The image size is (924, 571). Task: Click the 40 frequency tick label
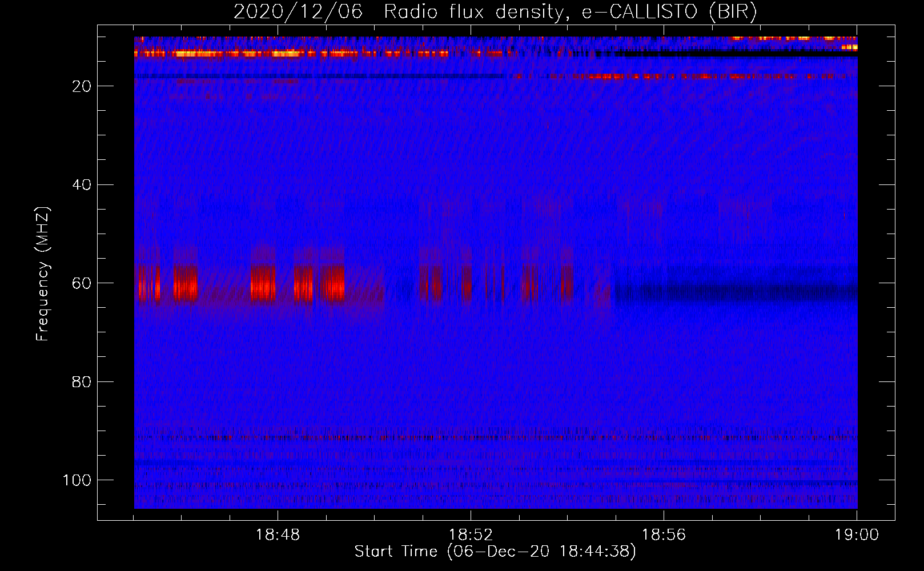[x=82, y=185]
